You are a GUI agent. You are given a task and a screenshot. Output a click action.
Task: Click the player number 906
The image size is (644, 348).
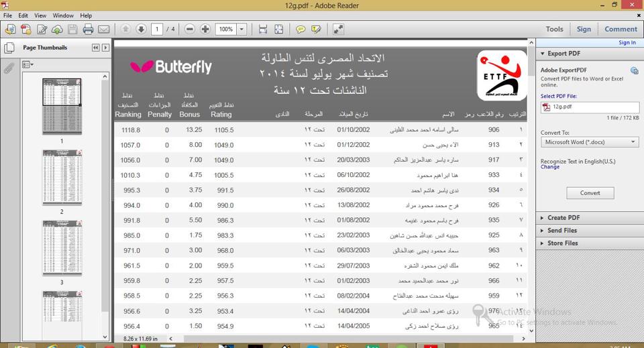pos(494,129)
